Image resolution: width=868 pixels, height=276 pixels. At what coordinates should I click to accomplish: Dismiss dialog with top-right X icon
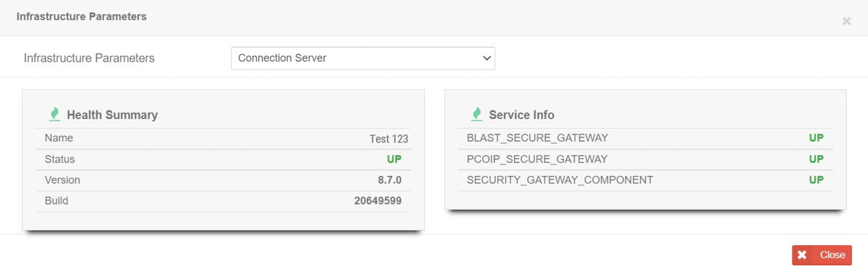click(x=846, y=21)
